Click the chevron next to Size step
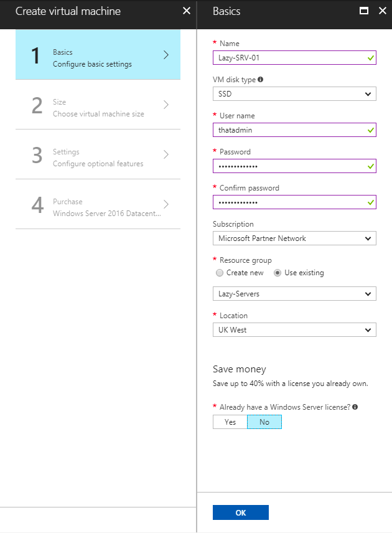Viewport: 392px width, 533px height. click(x=166, y=105)
